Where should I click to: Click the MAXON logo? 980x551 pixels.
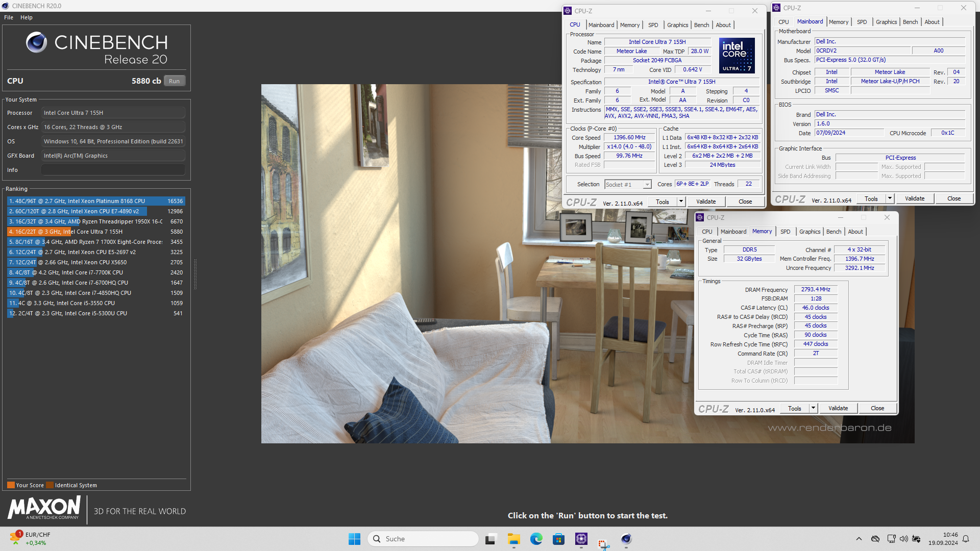point(44,508)
